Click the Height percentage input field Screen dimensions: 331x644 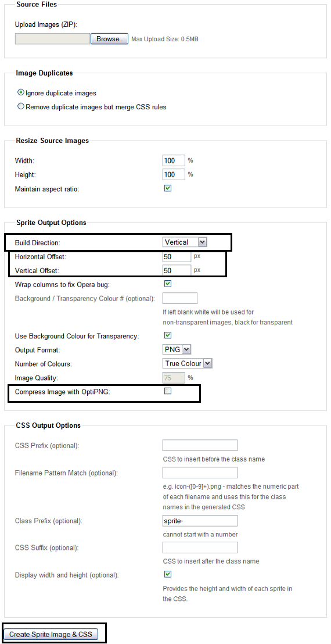click(x=174, y=174)
